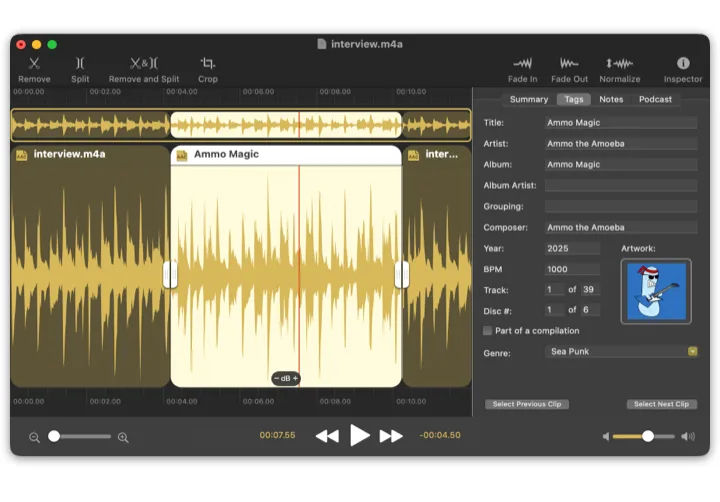This screenshot has width=720, height=502.
Task: Click the Track number field
Action: pyautogui.click(x=554, y=290)
